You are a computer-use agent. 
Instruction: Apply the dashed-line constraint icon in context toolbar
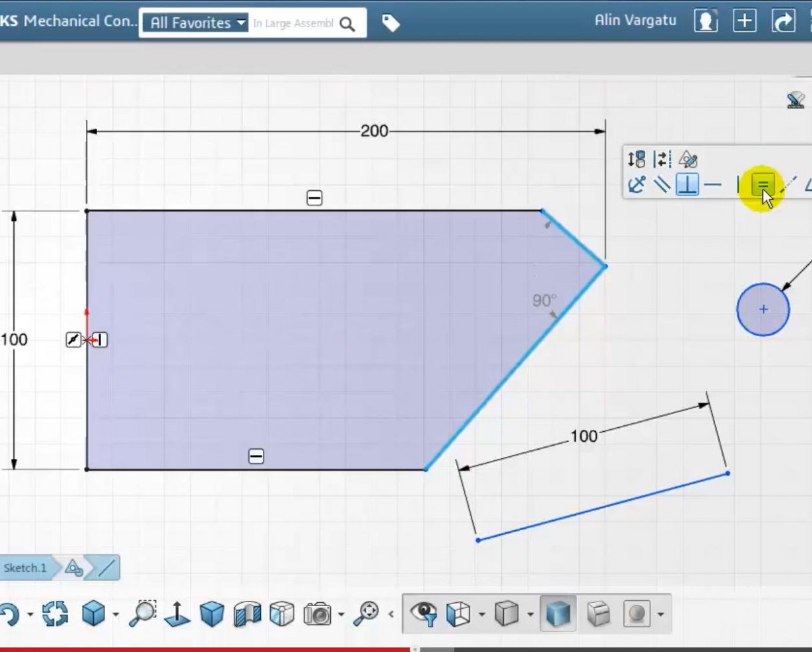click(789, 184)
